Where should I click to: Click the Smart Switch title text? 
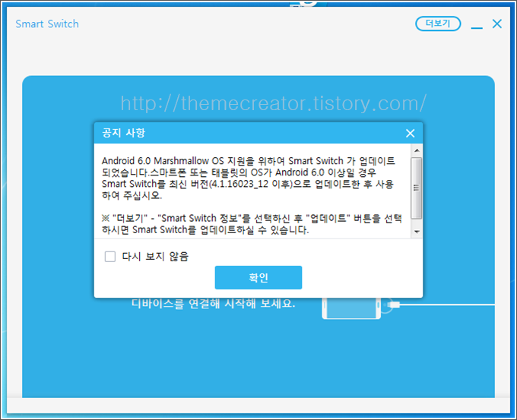(x=47, y=24)
